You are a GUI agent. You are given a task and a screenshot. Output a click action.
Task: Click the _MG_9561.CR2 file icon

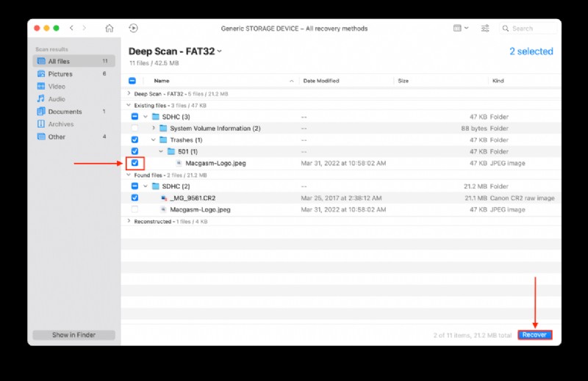click(x=163, y=197)
